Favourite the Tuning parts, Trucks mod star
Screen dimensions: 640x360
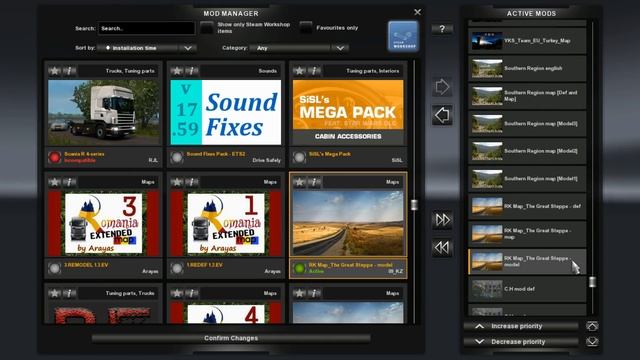(54, 293)
